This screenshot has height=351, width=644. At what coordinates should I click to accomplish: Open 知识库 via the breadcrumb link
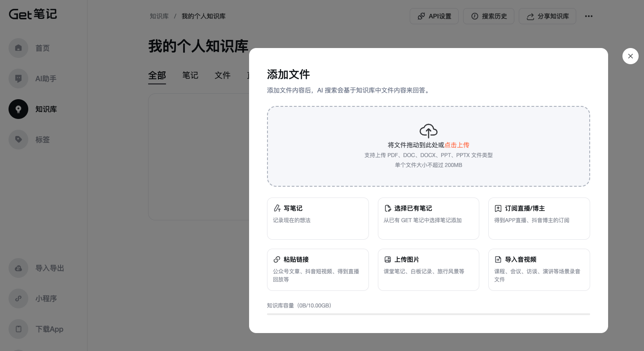pos(159,16)
